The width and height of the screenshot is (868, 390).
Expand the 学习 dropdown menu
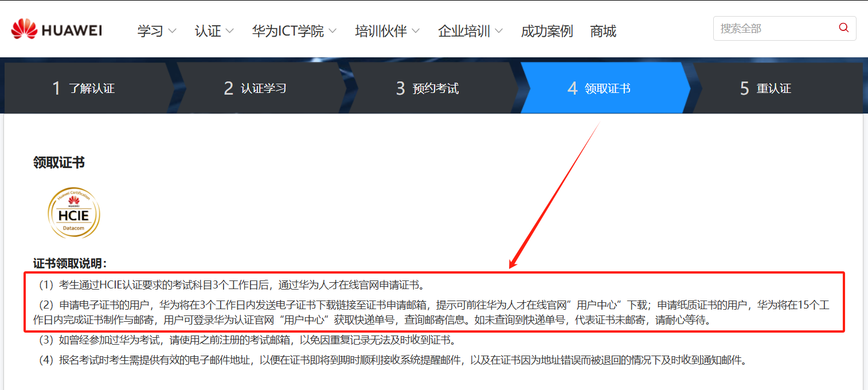click(x=157, y=31)
